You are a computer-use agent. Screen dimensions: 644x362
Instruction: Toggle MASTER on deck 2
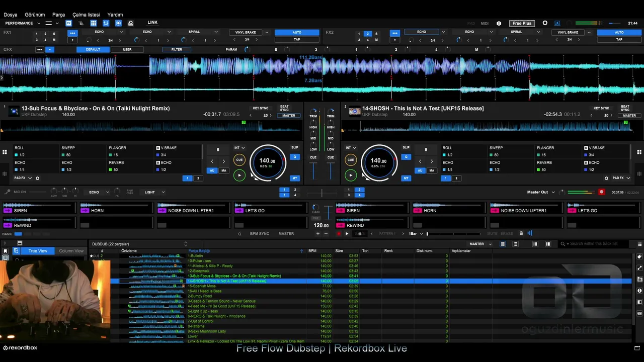coord(629,116)
